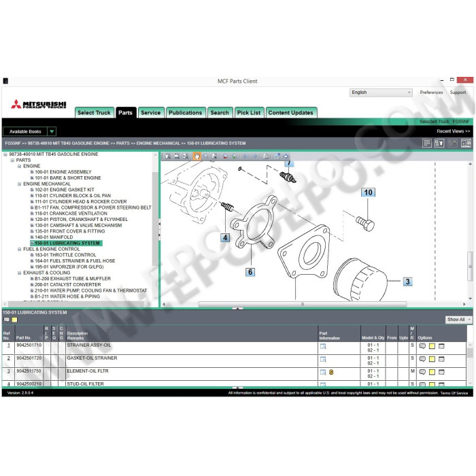Click comment bubble icon for ELEMENT-OIL FLTR row
The height and width of the screenshot is (476, 476).
(x=422, y=372)
